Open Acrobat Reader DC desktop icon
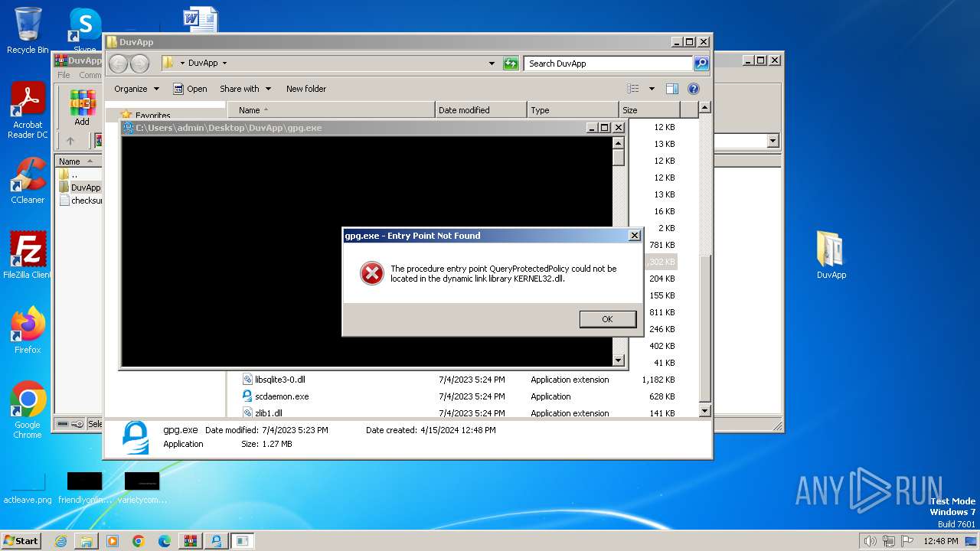 [x=28, y=111]
